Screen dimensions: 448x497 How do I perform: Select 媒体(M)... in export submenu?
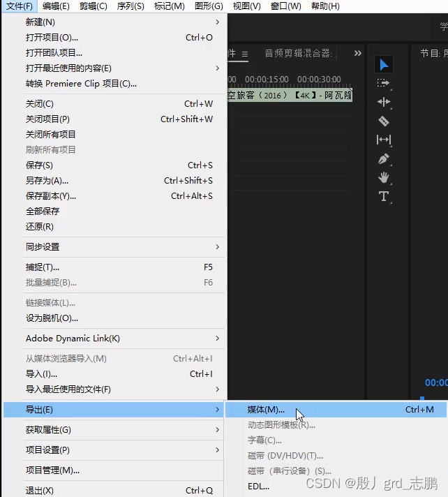pyautogui.click(x=336, y=410)
